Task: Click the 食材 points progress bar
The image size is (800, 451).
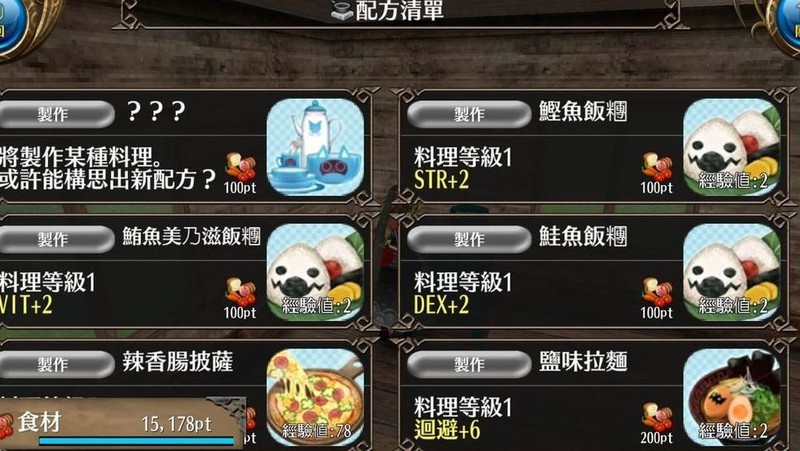Action: pos(137,440)
